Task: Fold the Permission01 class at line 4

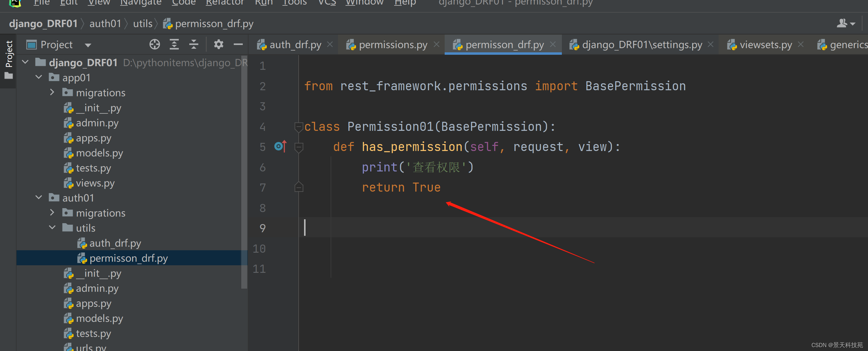Action: [299, 127]
